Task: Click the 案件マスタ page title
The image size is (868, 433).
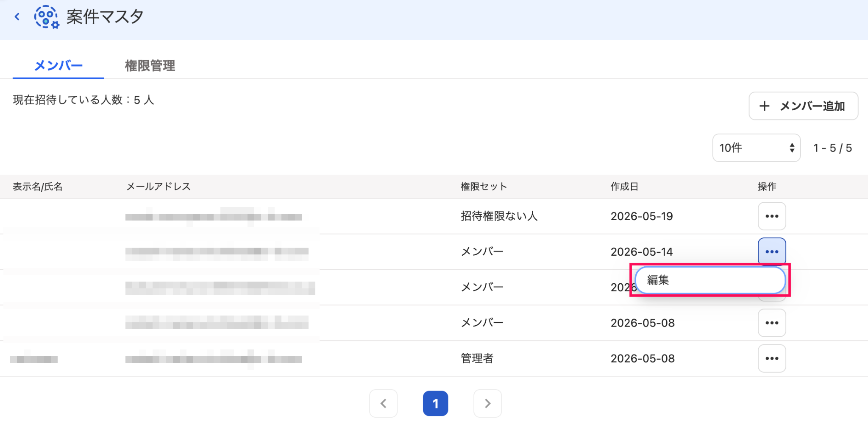Action: pos(105,17)
